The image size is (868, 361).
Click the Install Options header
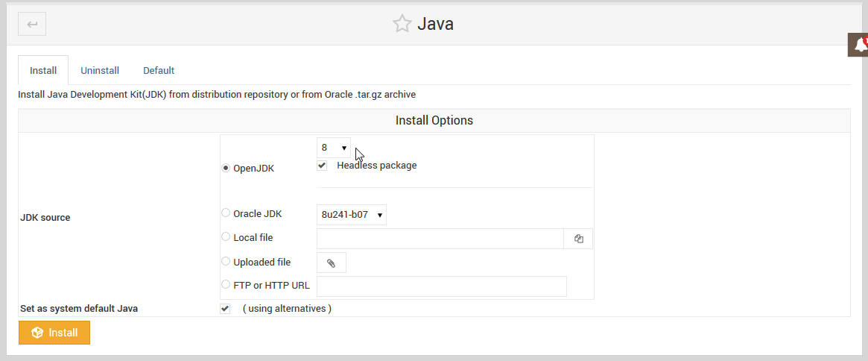(434, 120)
